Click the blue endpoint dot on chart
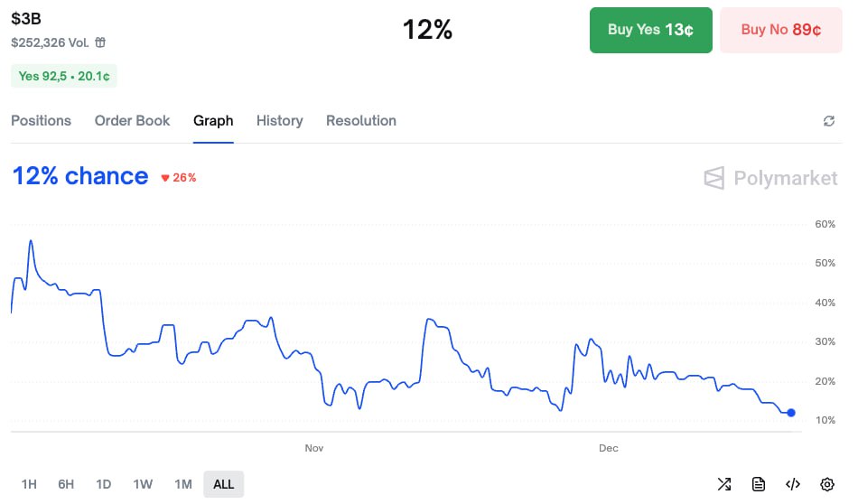This screenshot has height=504, width=858. [x=791, y=413]
